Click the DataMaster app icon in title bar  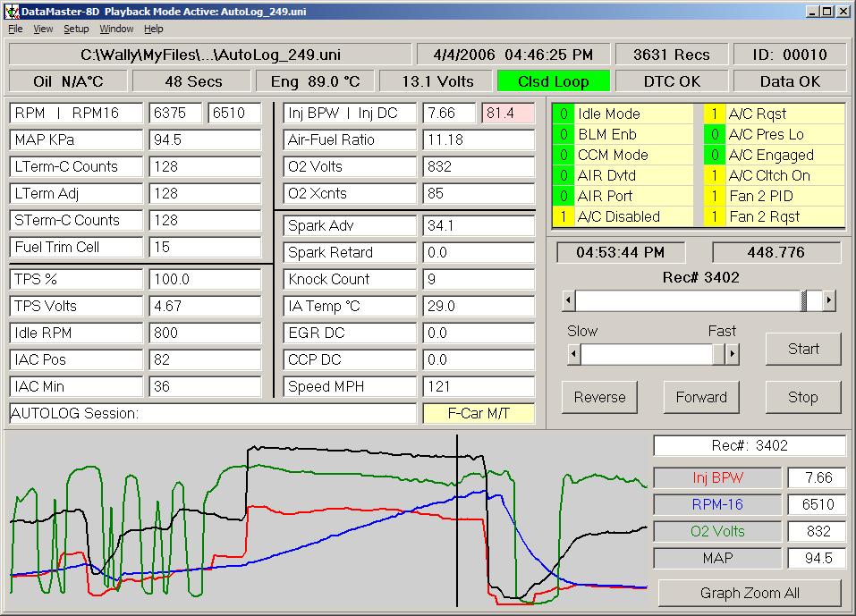(12, 12)
